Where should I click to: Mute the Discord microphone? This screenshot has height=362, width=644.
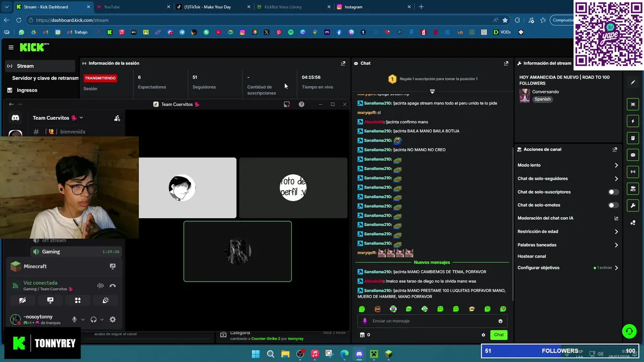point(74,319)
